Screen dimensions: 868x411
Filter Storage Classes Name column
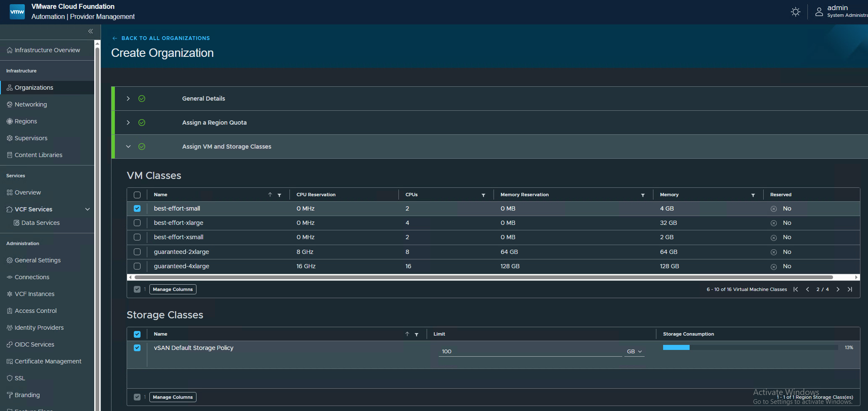coord(417,334)
